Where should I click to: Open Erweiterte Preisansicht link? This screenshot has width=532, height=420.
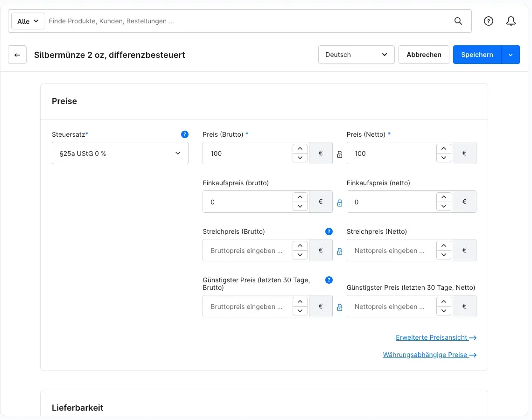(436, 337)
